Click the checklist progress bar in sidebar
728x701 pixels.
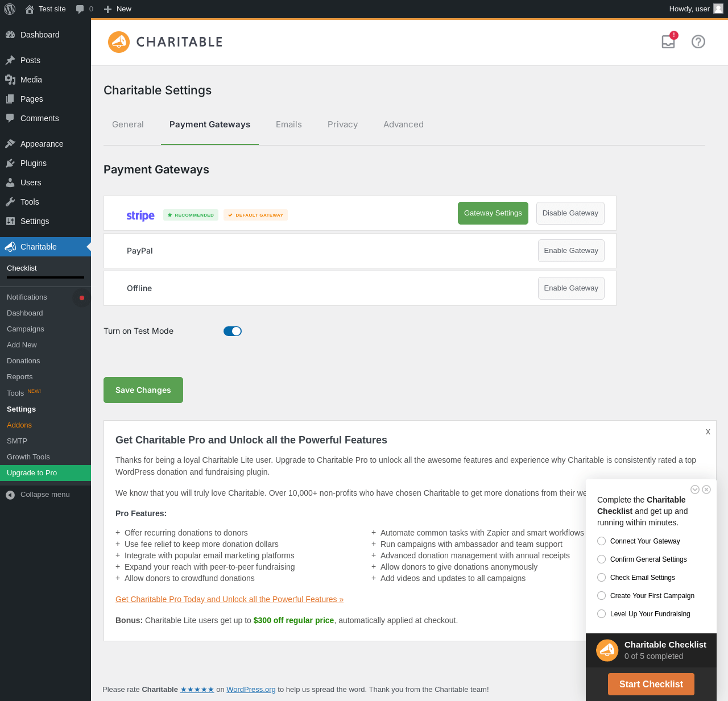(x=45, y=277)
